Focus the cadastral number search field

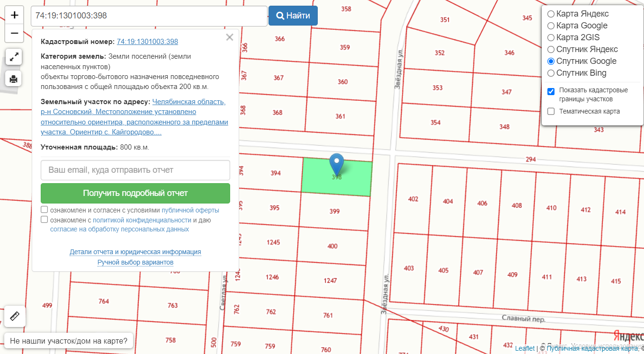(x=149, y=16)
